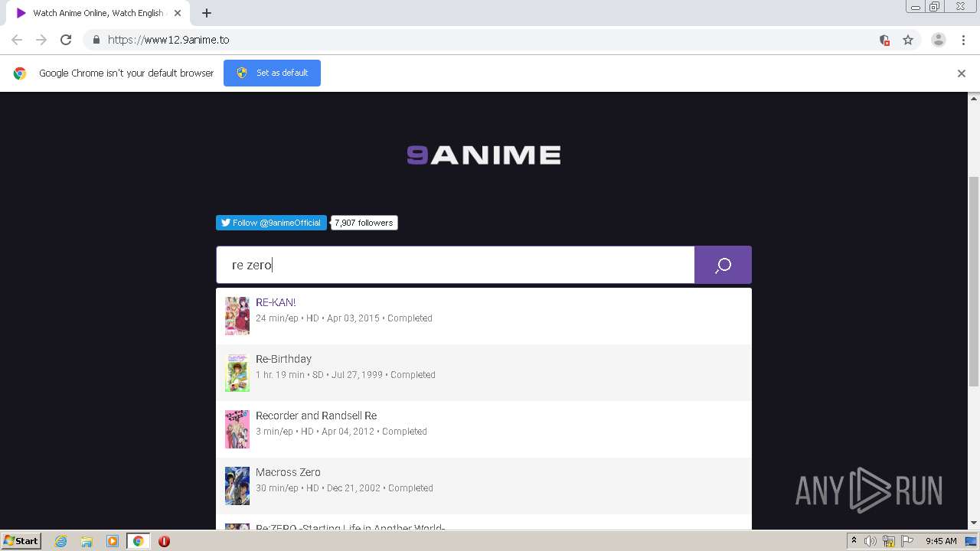This screenshot has width=980, height=551.
Task: Select Re-Birthday search suggestion
Action: [484, 373]
